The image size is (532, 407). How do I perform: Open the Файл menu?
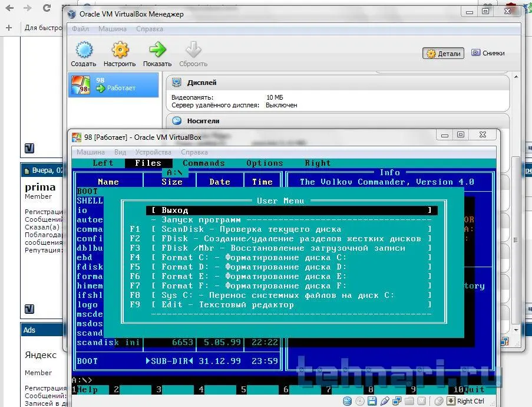pyautogui.click(x=81, y=29)
